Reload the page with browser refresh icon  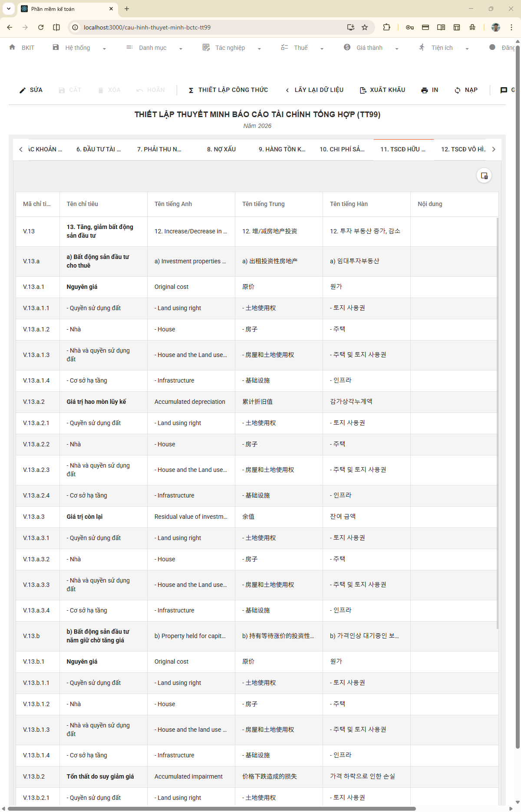(41, 27)
